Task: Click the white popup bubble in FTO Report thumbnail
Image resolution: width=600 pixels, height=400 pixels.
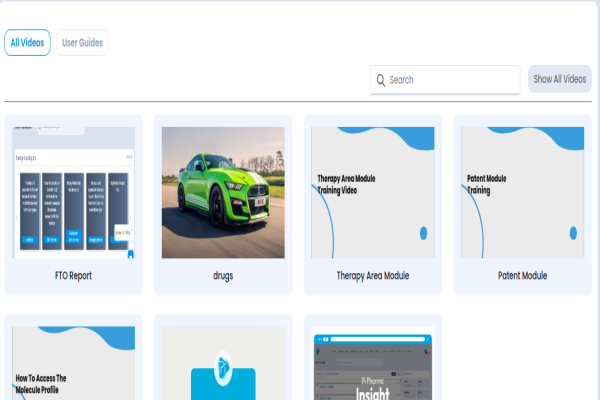Action: pos(123,232)
